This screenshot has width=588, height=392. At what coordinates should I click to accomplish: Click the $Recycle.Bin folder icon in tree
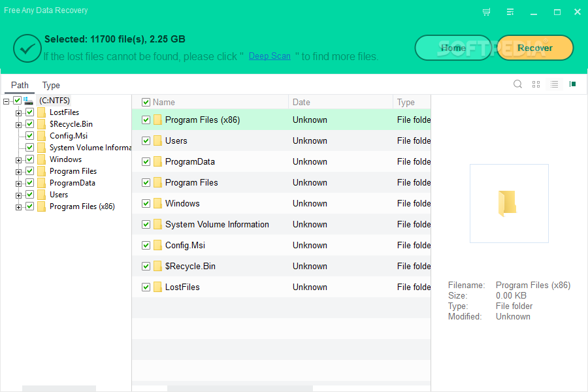42,124
